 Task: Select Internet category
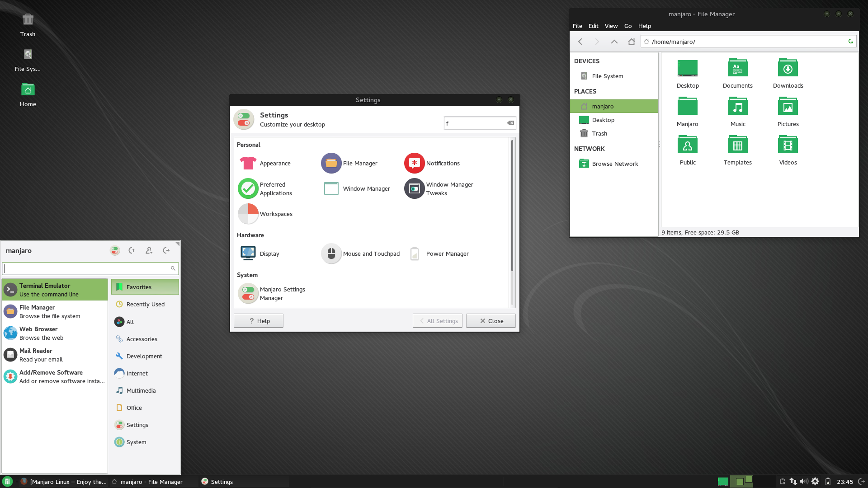tap(145, 373)
